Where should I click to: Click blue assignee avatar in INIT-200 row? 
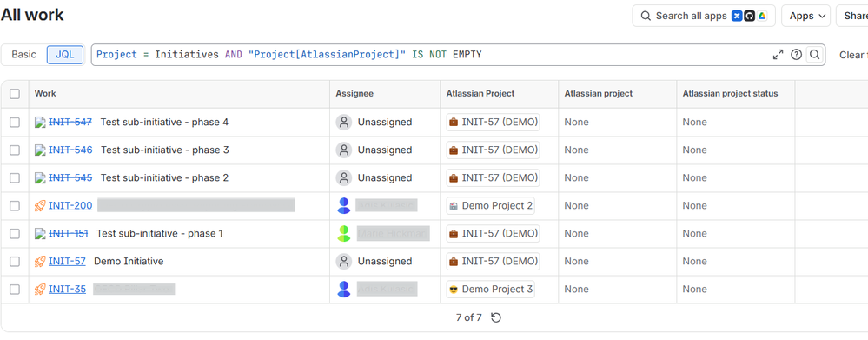point(344,206)
